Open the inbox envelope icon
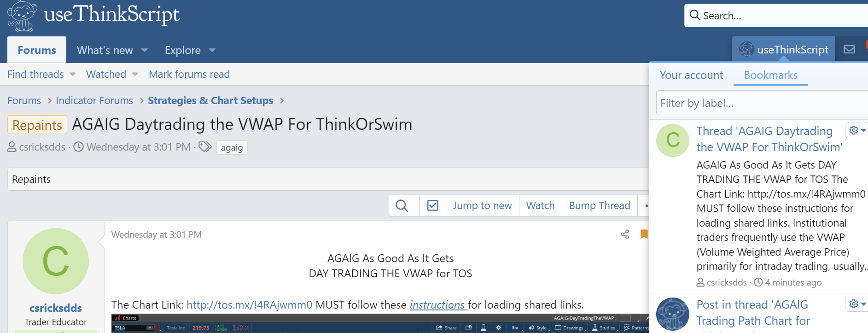The width and height of the screenshot is (868, 333). (x=849, y=49)
